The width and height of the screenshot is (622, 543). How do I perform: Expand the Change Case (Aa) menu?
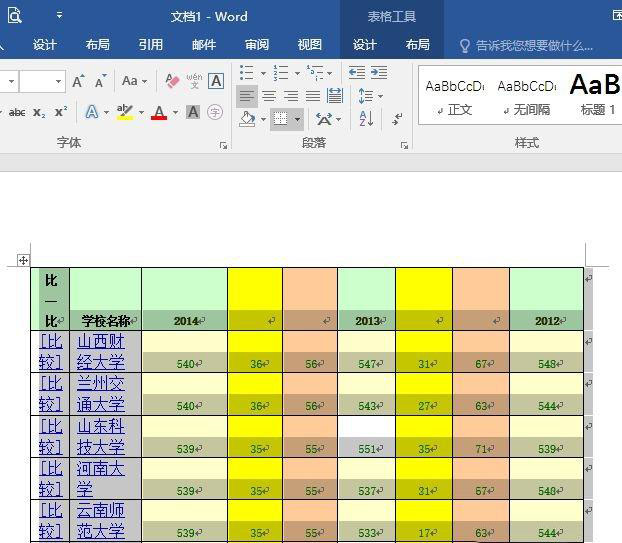[x=134, y=81]
